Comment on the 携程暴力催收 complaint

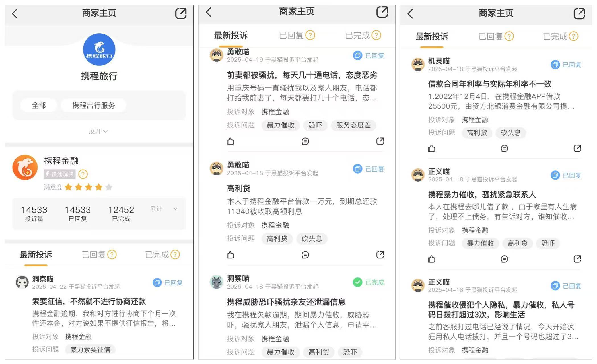pos(504,259)
